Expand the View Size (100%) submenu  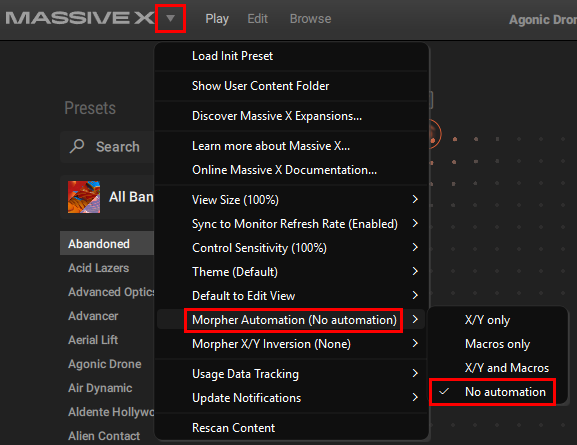[291, 199]
